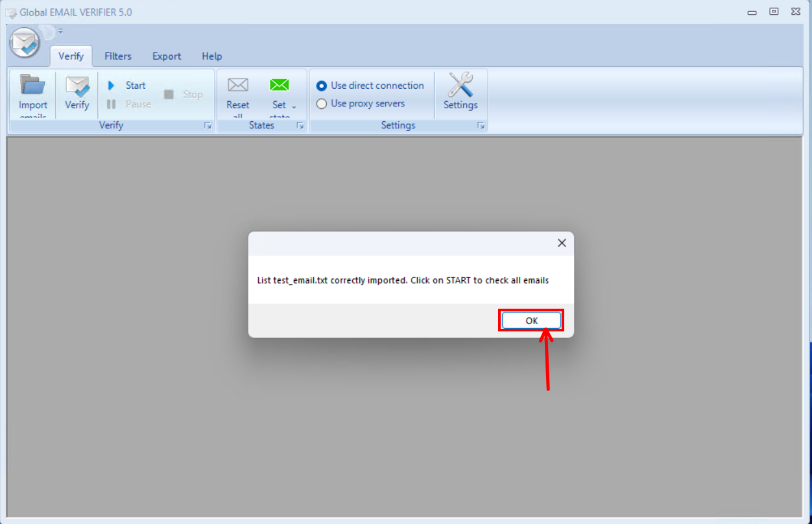Click OK in the import dialog
The height and width of the screenshot is (524, 812).
[x=531, y=320]
